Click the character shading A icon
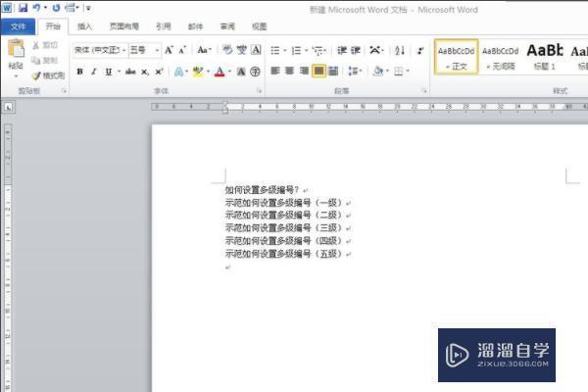Screen dimensions: 588x392 (x=241, y=72)
